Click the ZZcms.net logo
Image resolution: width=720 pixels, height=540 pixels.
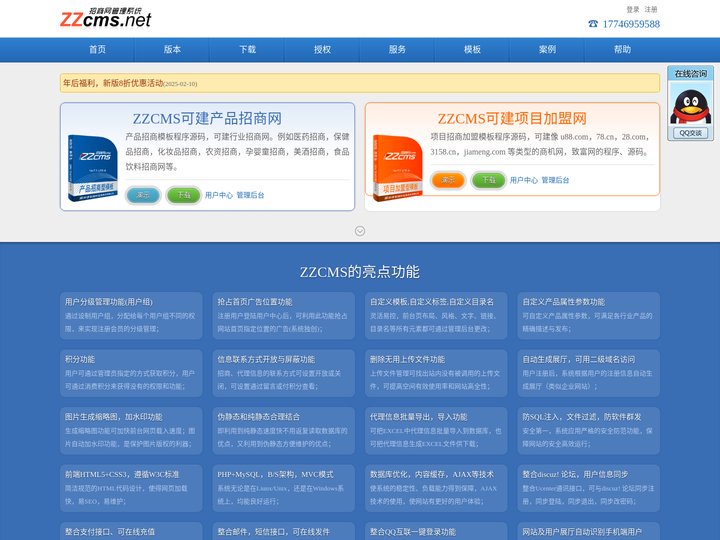click(x=106, y=17)
